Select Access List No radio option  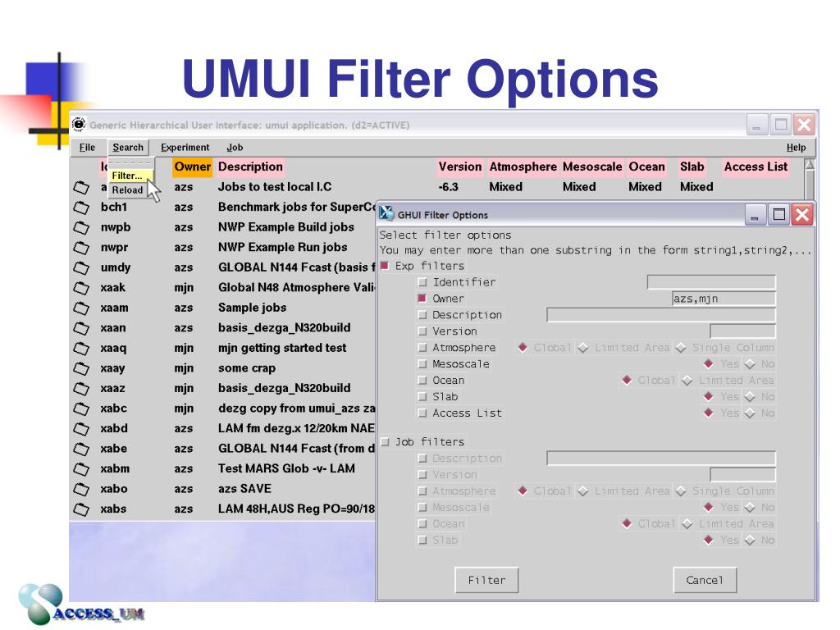(750, 413)
